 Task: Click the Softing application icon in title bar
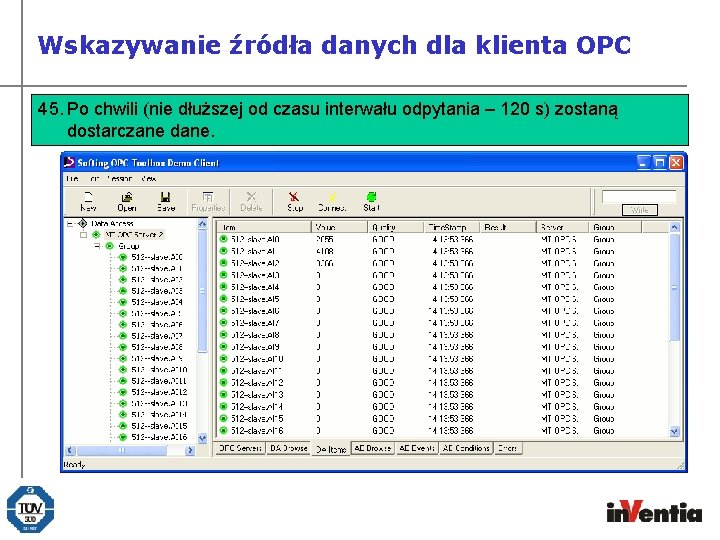69,163
